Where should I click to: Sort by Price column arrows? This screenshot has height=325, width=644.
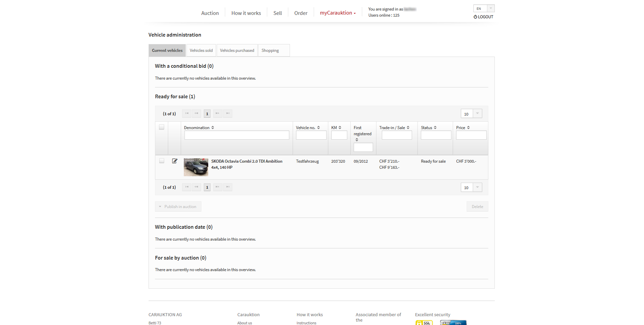coord(468,128)
